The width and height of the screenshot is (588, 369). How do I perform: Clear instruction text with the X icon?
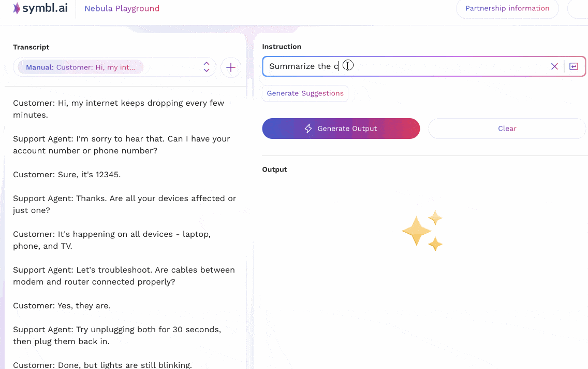[x=554, y=66]
